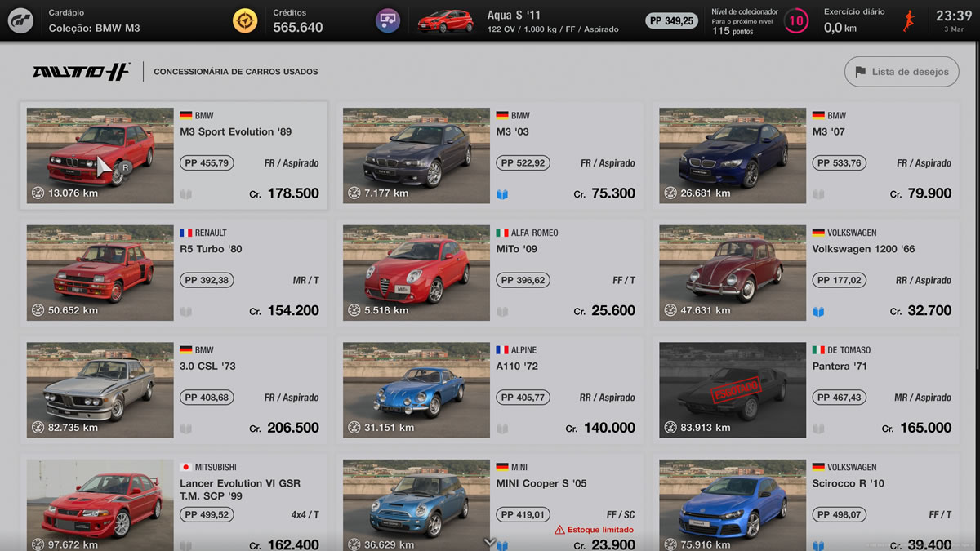Open the Lista de desejos wishlist
Image resolution: width=980 pixels, height=551 pixels.
pos(902,72)
